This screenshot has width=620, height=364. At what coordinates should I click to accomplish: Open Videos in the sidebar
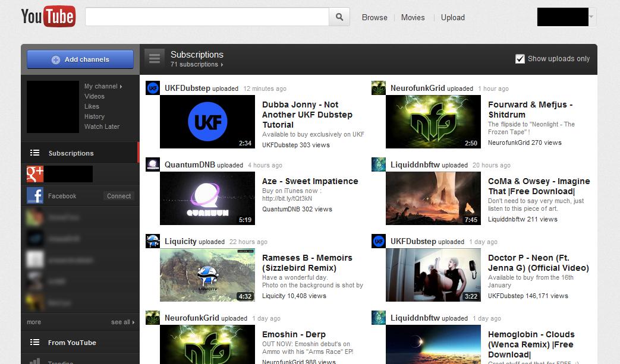(x=94, y=96)
